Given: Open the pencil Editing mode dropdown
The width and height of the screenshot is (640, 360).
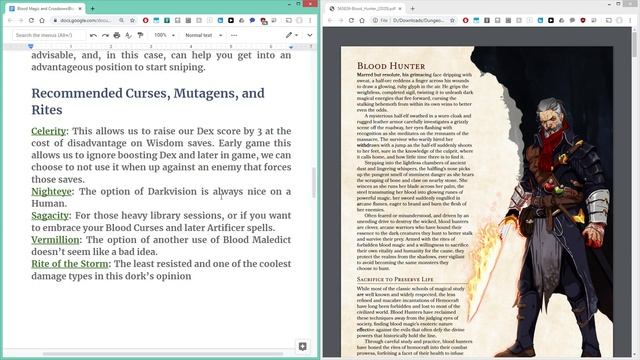Looking at the screenshot, I should pyautogui.click(x=292, y=36).
